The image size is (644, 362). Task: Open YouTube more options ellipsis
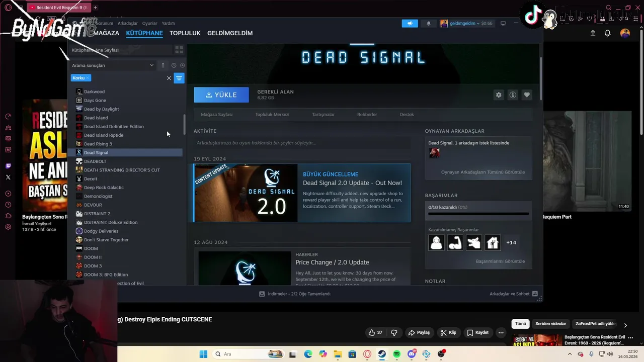(x=501, y=332)
